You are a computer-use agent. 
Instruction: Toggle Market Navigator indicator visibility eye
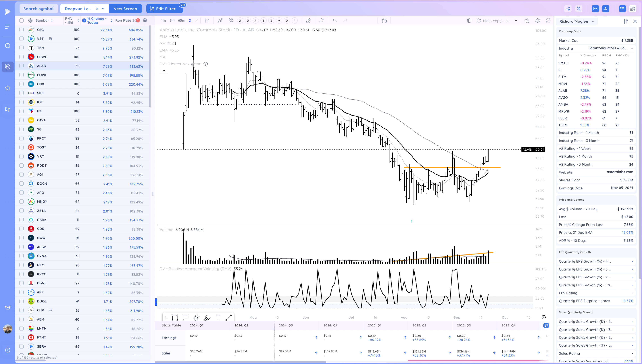click(x=206, y=64)
